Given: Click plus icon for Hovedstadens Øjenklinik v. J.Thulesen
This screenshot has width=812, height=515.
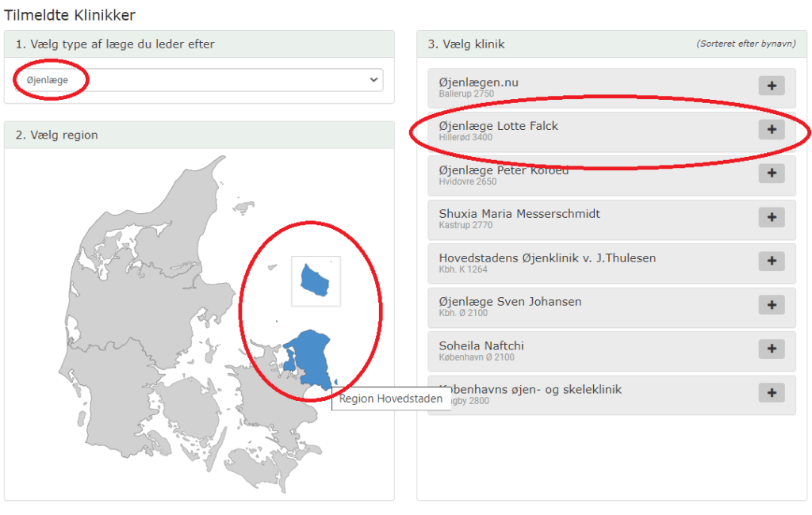Looking at the screenshot, I should point(771,261).
